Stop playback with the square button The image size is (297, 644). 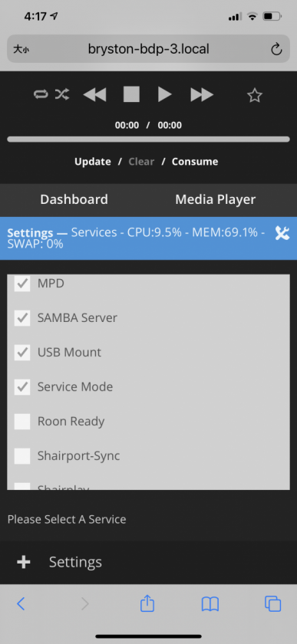[x=132, y=94]
